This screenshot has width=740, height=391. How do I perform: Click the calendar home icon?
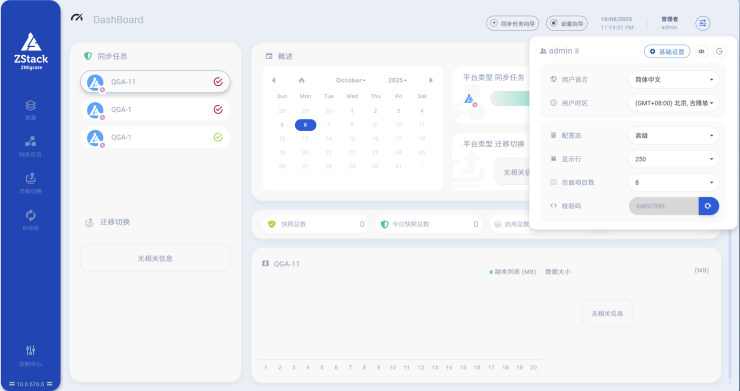[x=302, y=80]
